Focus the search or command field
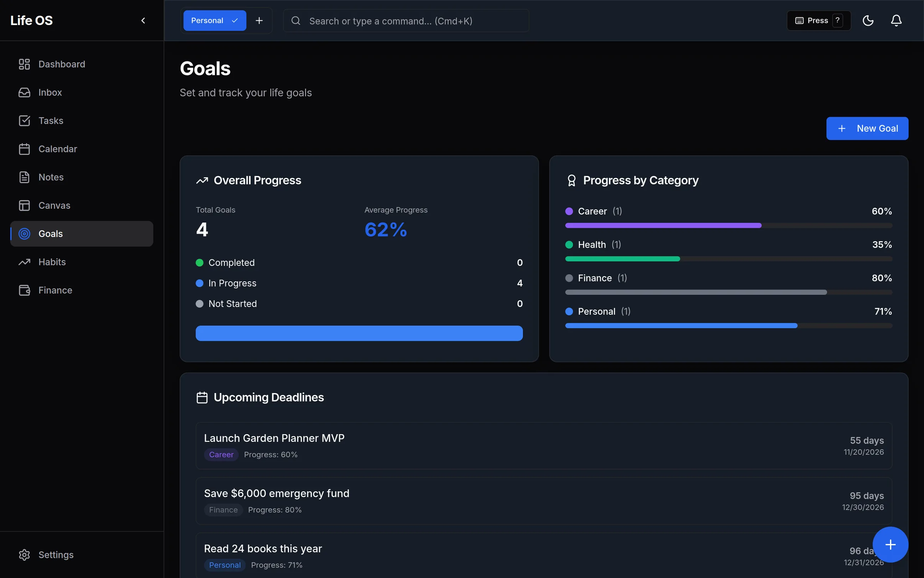Image resolution: width=924 pixels, height=578 pixels. click(x=406, y=21)
